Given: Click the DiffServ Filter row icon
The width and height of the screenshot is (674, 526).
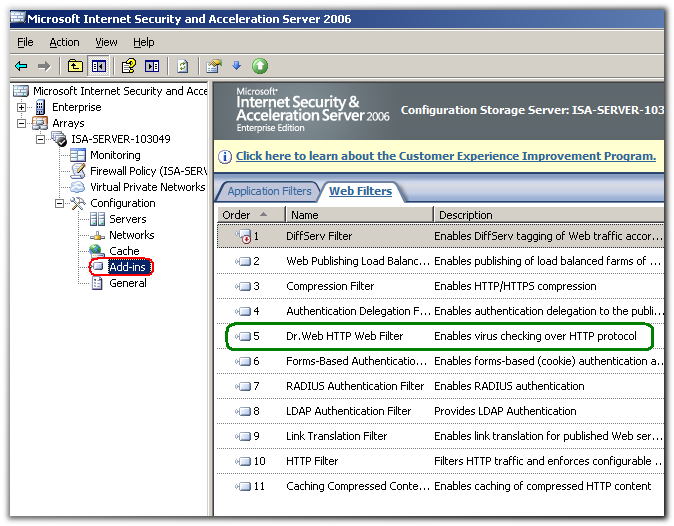Looking at the screenshot, I should pyautogui.click(x=244, y=236).
